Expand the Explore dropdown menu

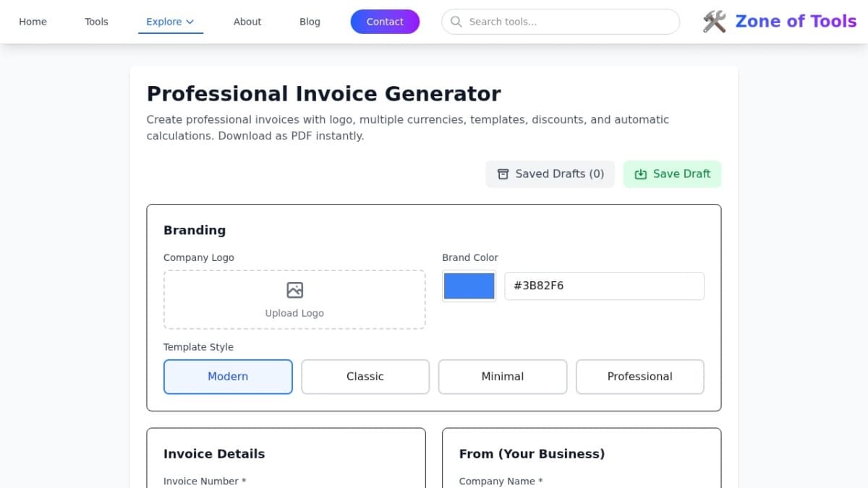click(x=170, y=22)
